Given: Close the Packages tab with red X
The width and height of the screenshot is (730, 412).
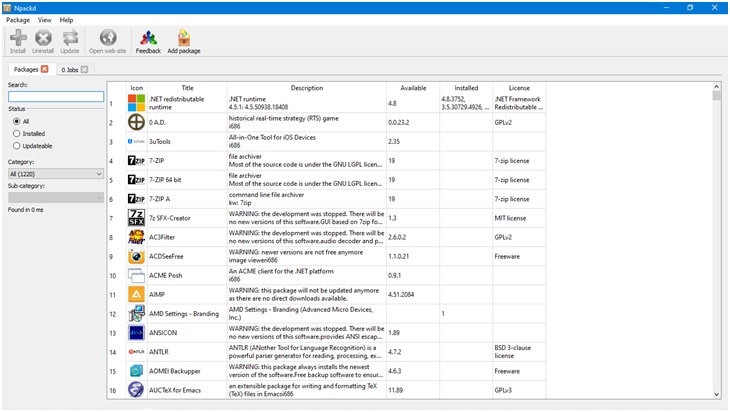Looking at the screenshot, I should 45,69.
